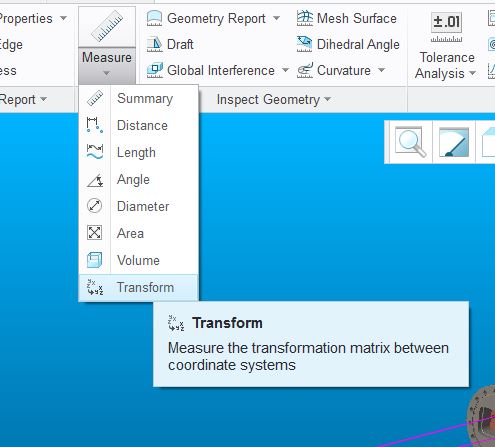Choose Length from the Measure menu

[x=138, y=153]
